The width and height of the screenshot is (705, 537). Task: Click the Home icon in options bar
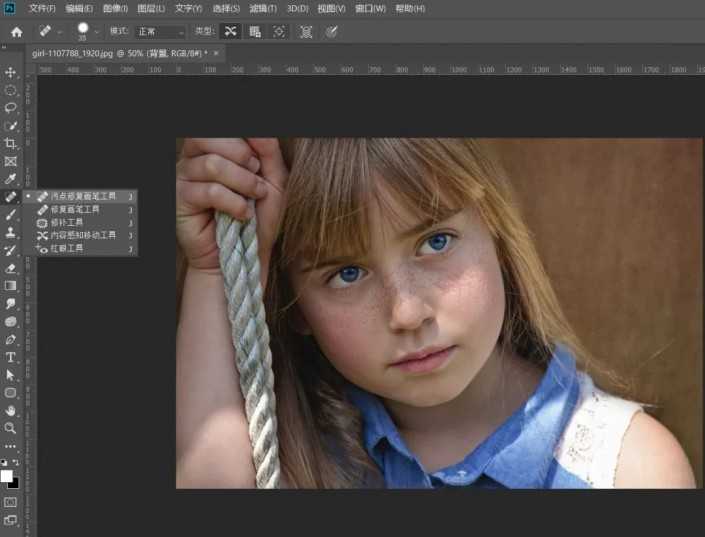click(16, 32)
